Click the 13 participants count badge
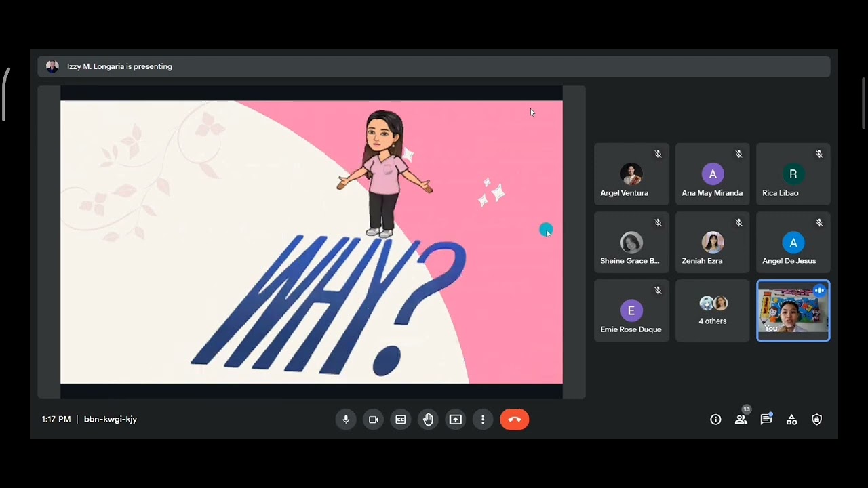The image size is (868, 488). click(747, 409)
